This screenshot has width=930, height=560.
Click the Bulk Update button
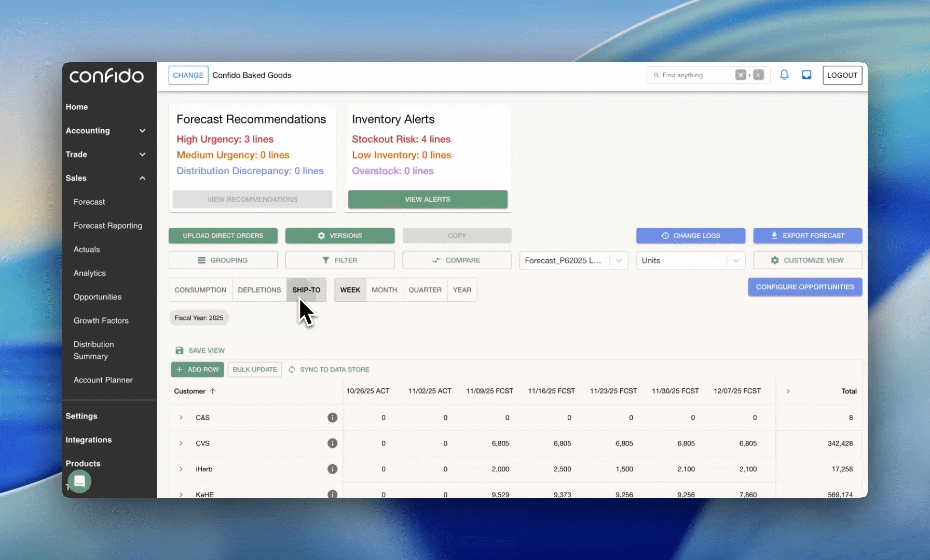tap(255, 370)
